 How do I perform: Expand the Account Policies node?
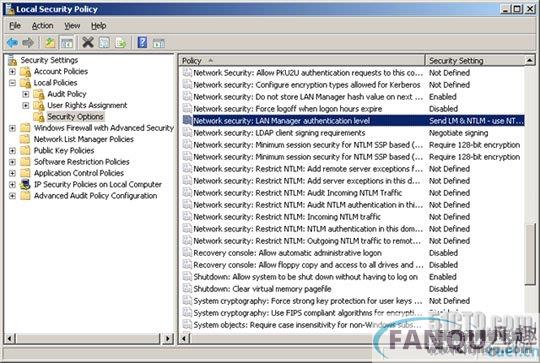[12, 72]
